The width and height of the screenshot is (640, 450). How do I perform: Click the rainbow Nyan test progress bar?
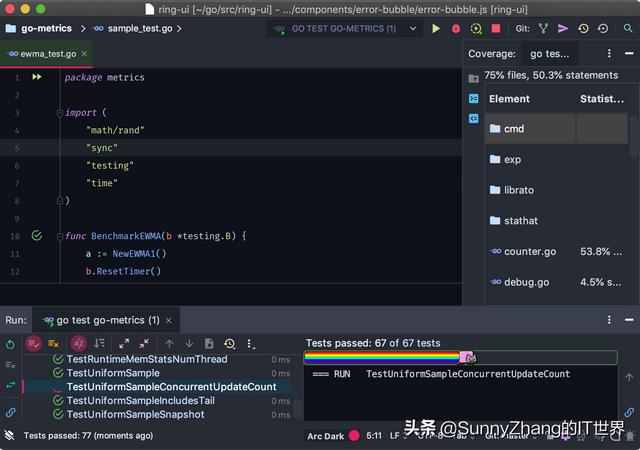(461, 358)
